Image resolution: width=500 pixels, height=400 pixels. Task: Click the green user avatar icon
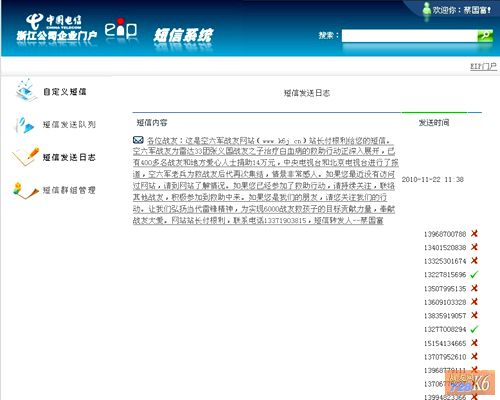pyautogui.click(x=426, y=9)
